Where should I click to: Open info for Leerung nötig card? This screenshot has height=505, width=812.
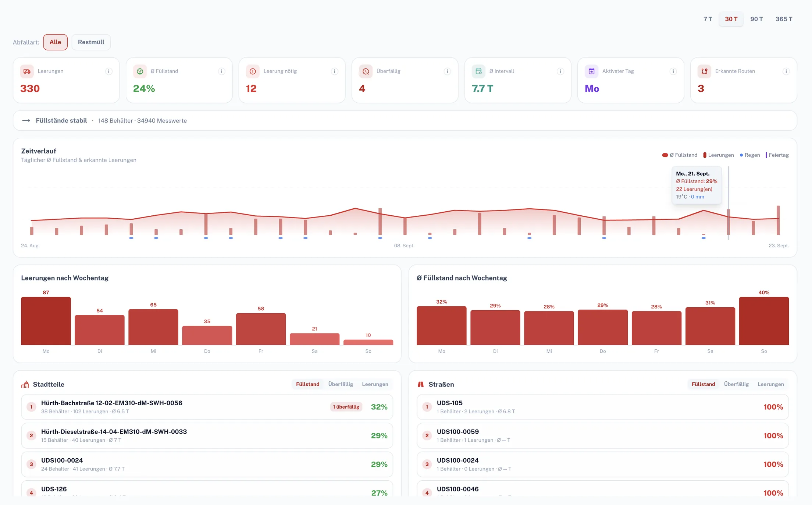coord(334,71)
